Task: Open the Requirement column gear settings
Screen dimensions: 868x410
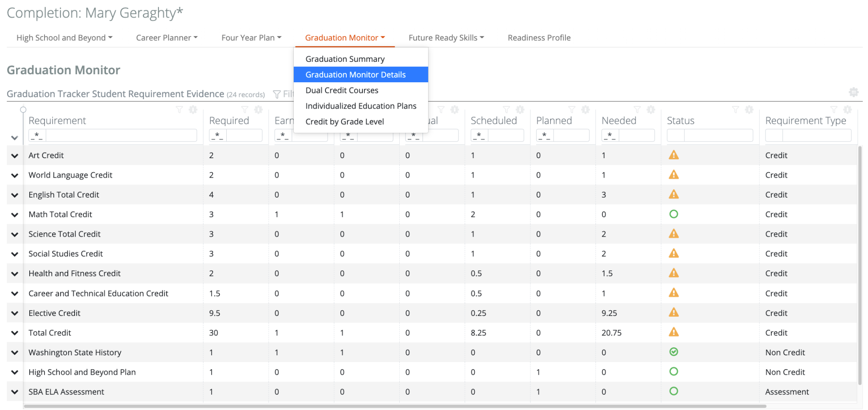Action: [193, 110]
